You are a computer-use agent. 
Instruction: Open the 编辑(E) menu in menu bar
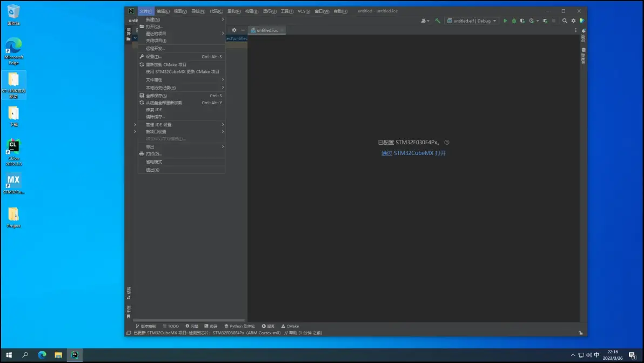[163, 11]
